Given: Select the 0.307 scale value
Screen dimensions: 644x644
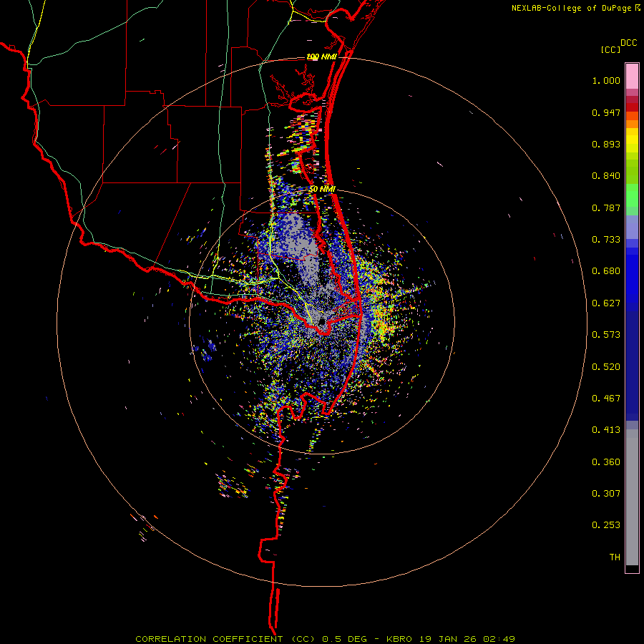Looking at the screenshot, I should coord(606,494).
